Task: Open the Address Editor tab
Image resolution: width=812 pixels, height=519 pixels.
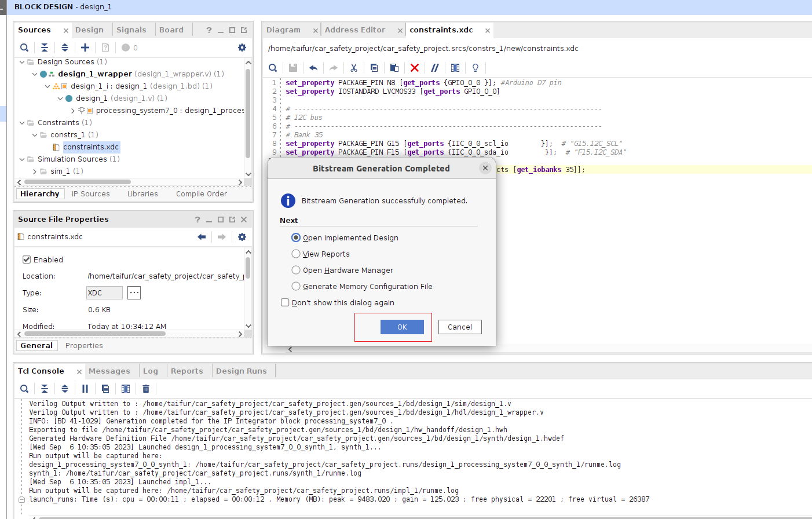Action: pos(355,30)
